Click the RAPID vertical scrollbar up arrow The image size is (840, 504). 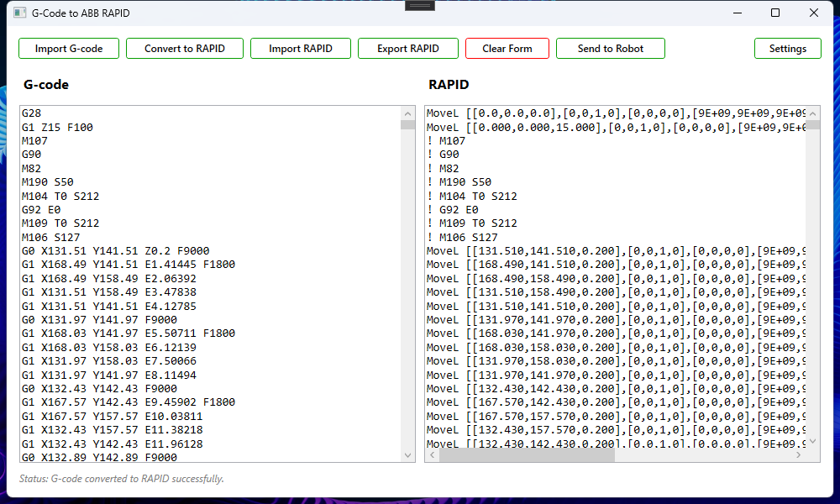click(x=813, y=113)
